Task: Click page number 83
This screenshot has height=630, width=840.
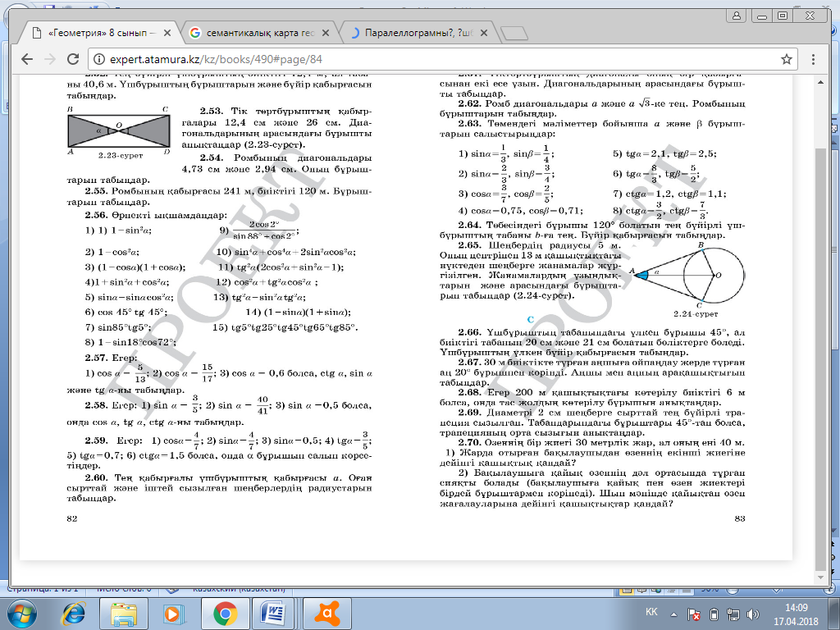Action: point(740,518)
